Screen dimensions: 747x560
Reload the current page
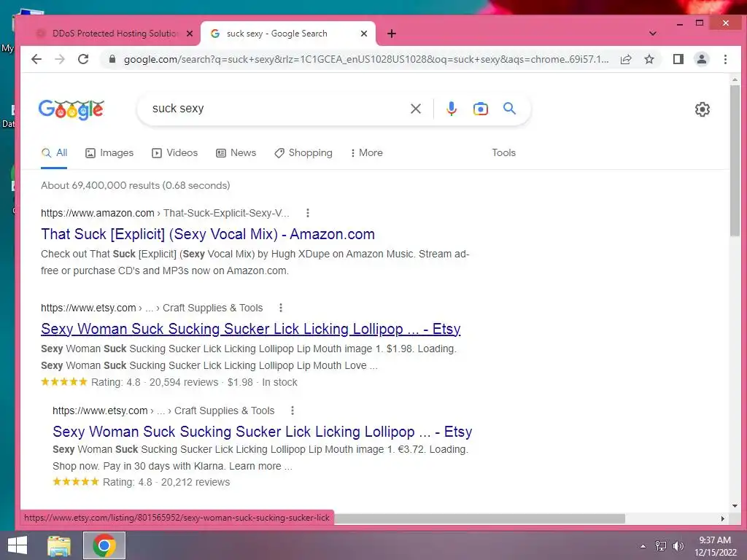[x=83, y=59]
